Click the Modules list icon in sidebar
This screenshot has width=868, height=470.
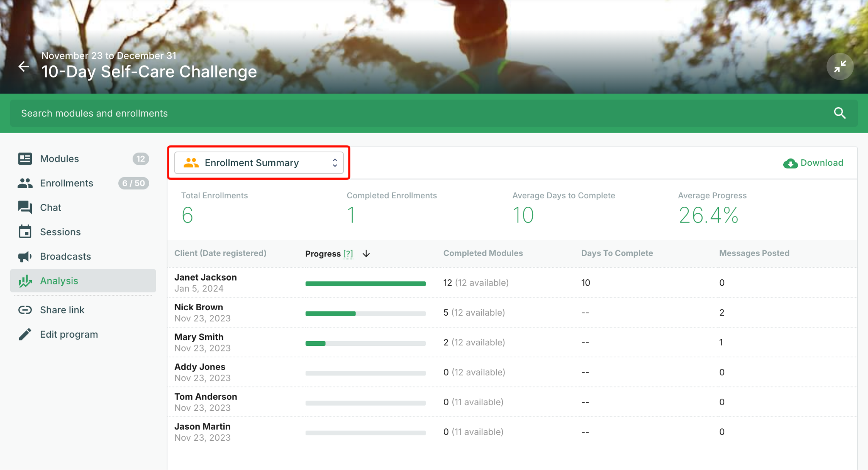25,159
